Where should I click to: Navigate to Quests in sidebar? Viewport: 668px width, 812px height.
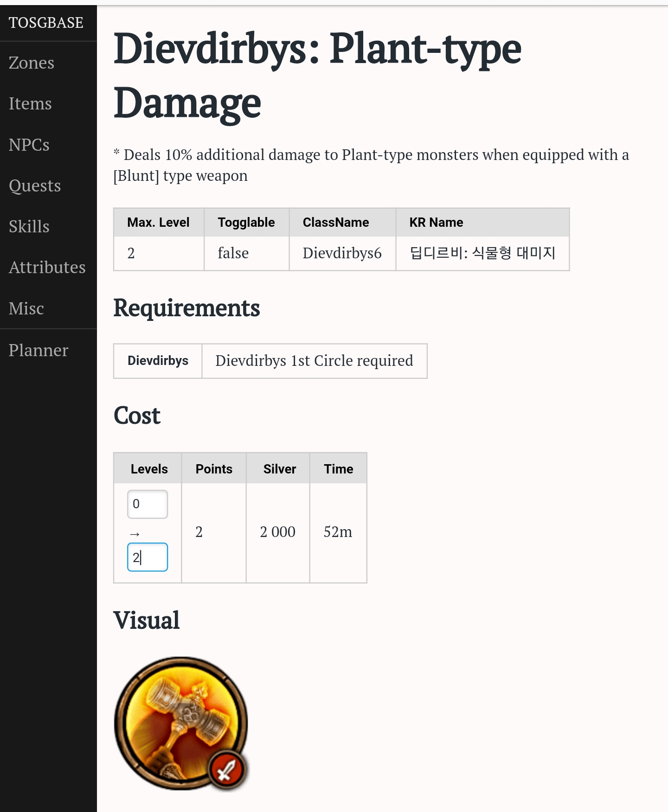pyautogui.click(x=35, y=185)
